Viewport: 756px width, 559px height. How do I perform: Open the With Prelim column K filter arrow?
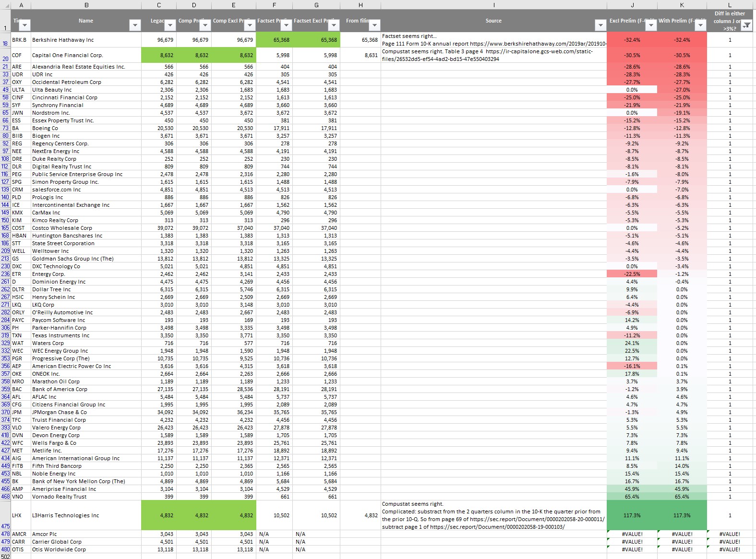pyautogui.click(x=701, y=25)
